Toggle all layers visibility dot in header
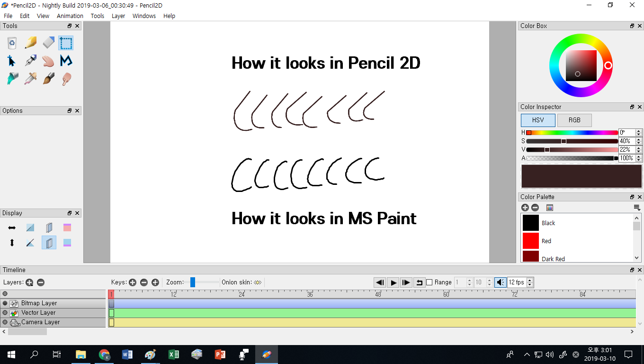 5,294
